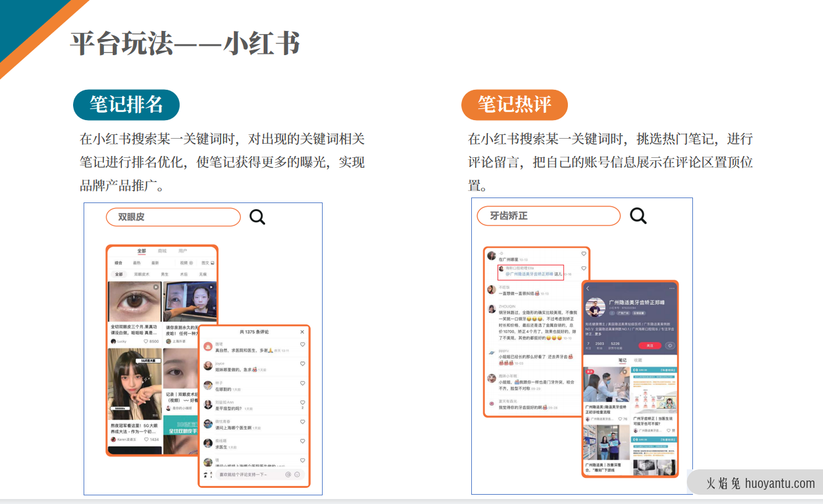Like the reply mentioning 广州隐适美牙齿矫正郑峰
The height and width of the screenshot is (504, 823).
tap(583, 268)
